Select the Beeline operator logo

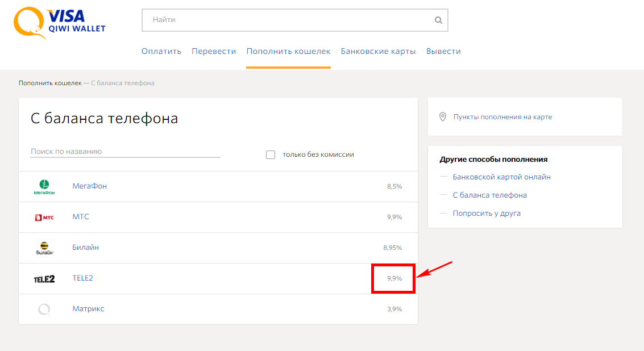[x=44, y=248]
